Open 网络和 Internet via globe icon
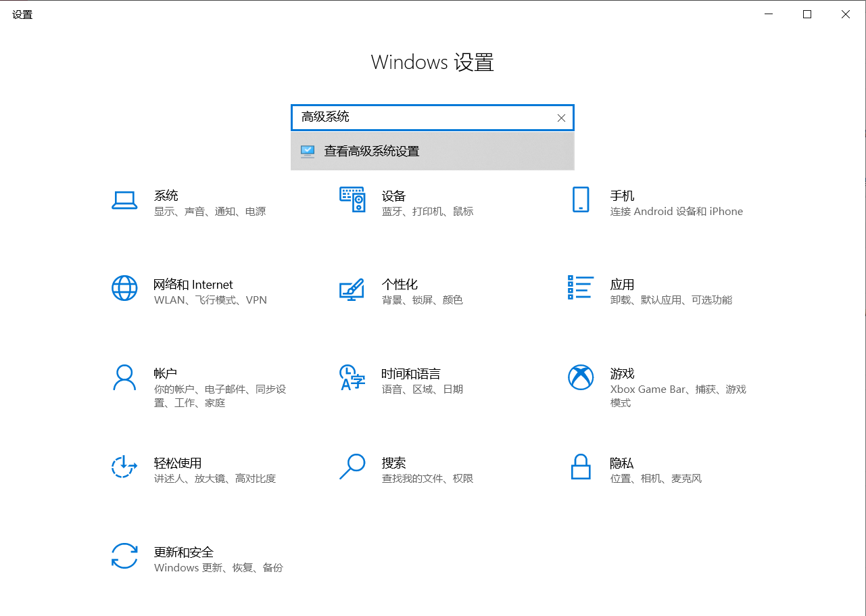The height and width of the screenshot is (616, 866). pyautogui.click(x=124, y=289)
